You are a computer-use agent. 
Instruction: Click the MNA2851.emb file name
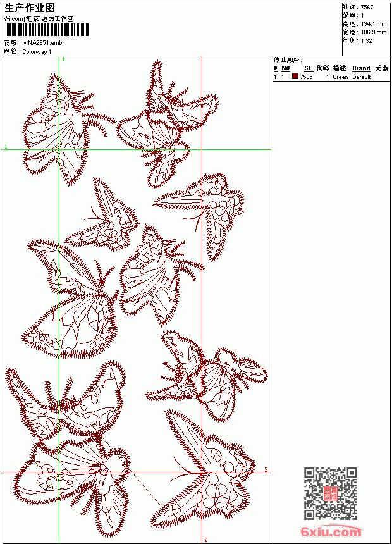click(x=42, y=43)
